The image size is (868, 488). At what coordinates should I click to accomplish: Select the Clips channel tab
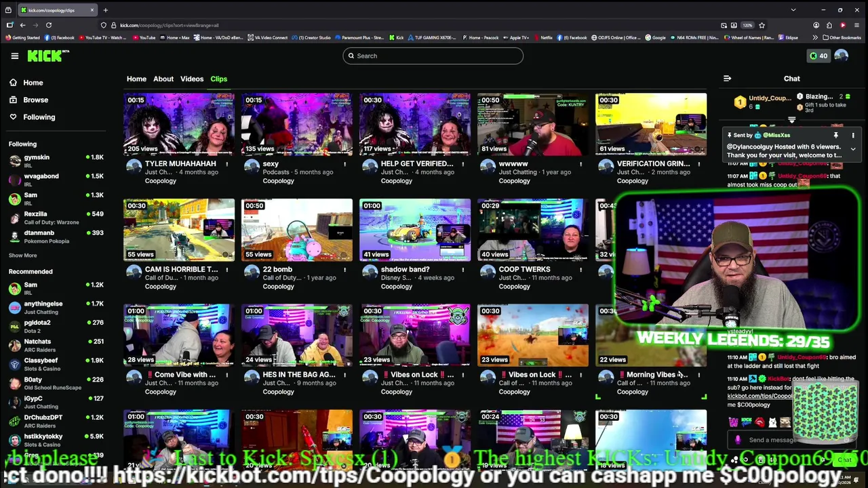pyautogui.click(x=218, y=79)
